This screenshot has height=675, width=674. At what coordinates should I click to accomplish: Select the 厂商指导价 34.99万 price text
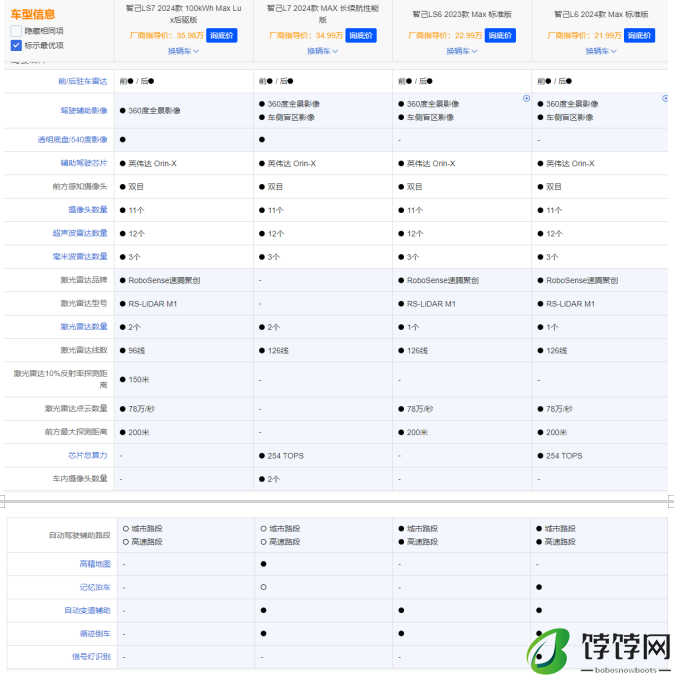[x=306, y=35]
